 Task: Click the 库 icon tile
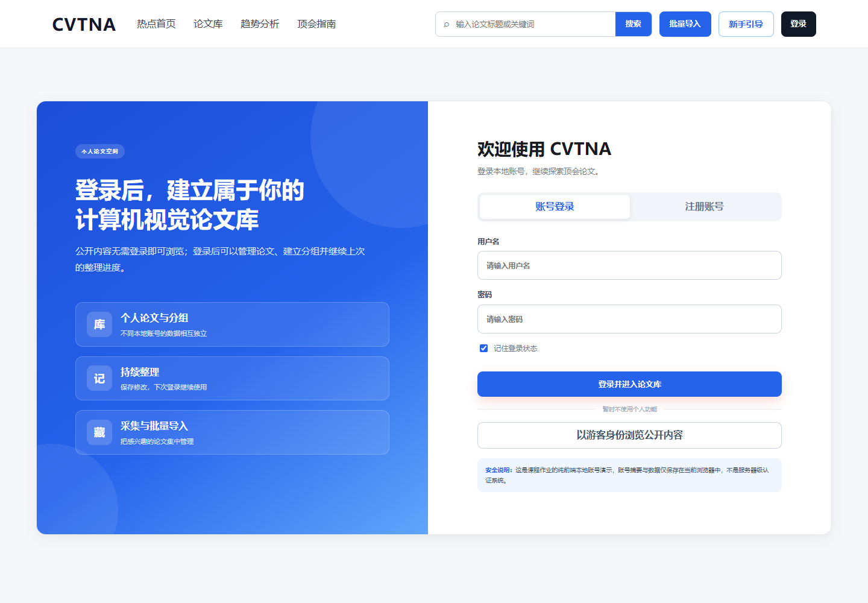point(99,324)
